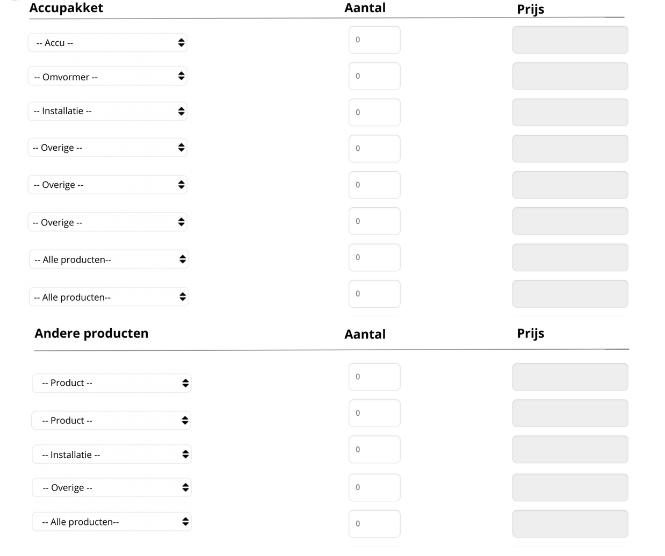Click the Prijs field in the Accu row
This screenshot has width=665, height=556.
(x=570, y=40)
